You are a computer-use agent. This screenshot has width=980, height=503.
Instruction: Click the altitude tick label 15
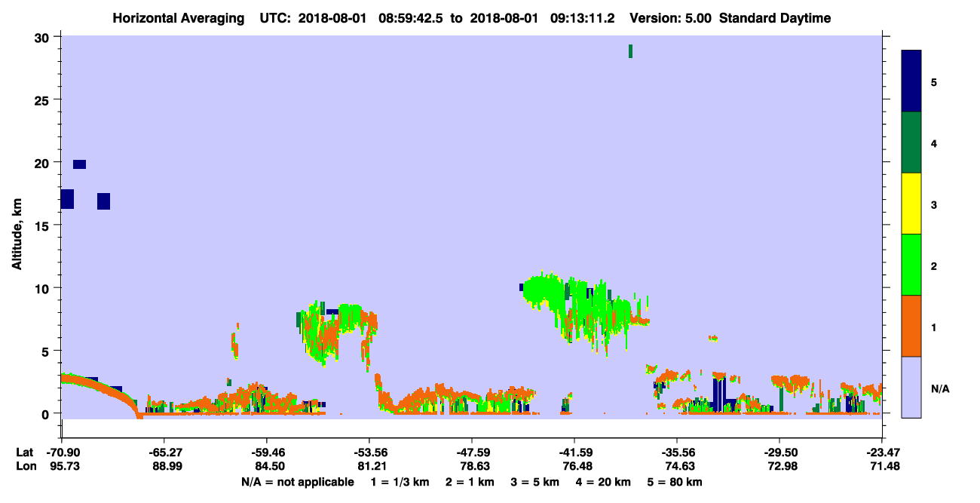click(x=44, y=225)
